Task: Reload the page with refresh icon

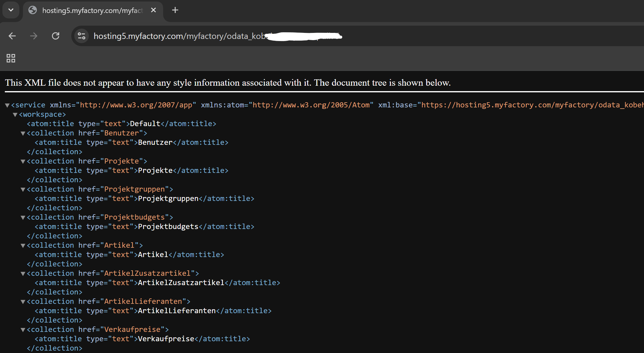Action: [56, 36]
